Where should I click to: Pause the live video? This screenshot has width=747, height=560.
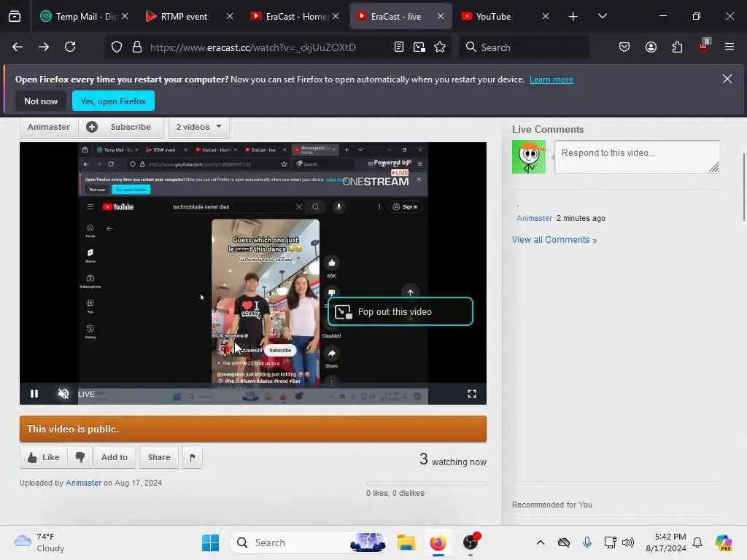(34, 394)
